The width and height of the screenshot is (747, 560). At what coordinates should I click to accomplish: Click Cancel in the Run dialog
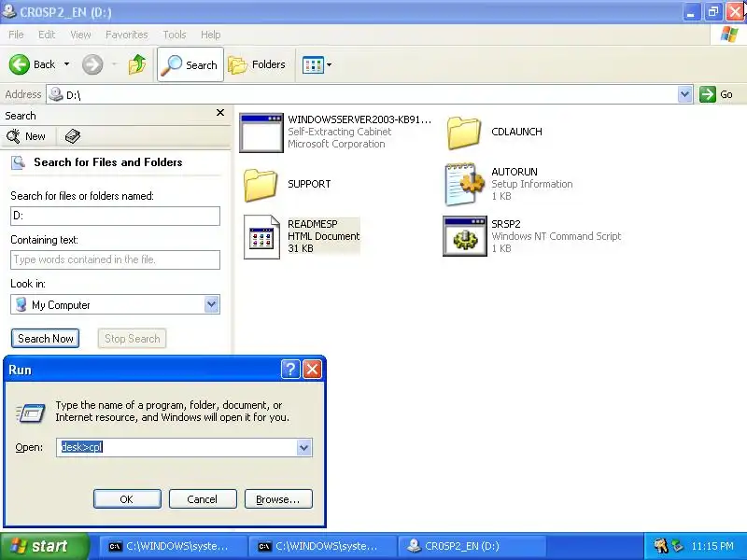[x=203, y=499]
